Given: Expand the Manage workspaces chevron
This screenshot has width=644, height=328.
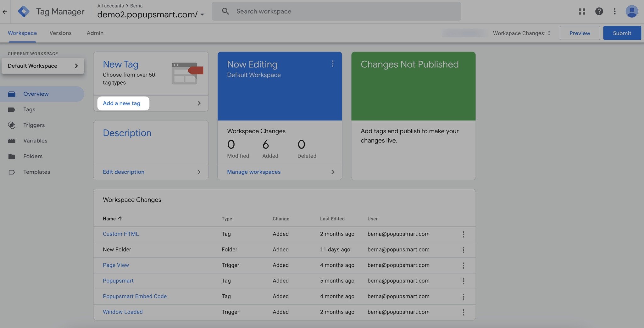Looking at the screenshot, I should [332, 172].
